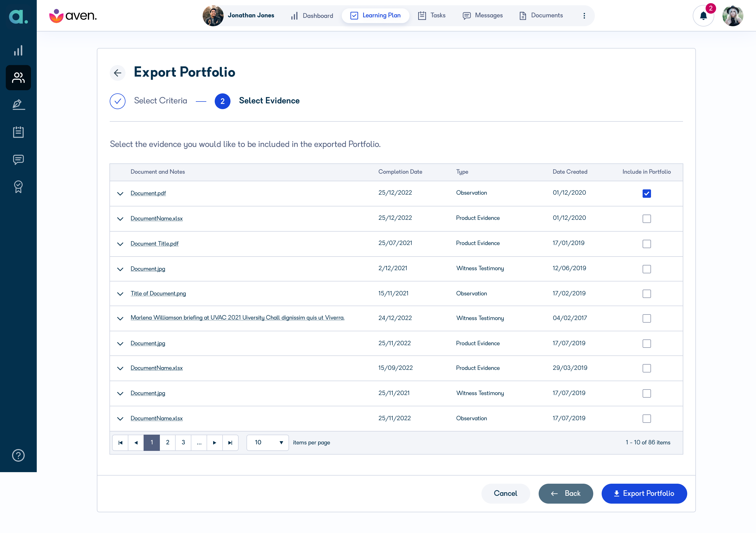Open the three-dot more options menu
The width and height of the screenshot is (756, 533).
[584, 15]
